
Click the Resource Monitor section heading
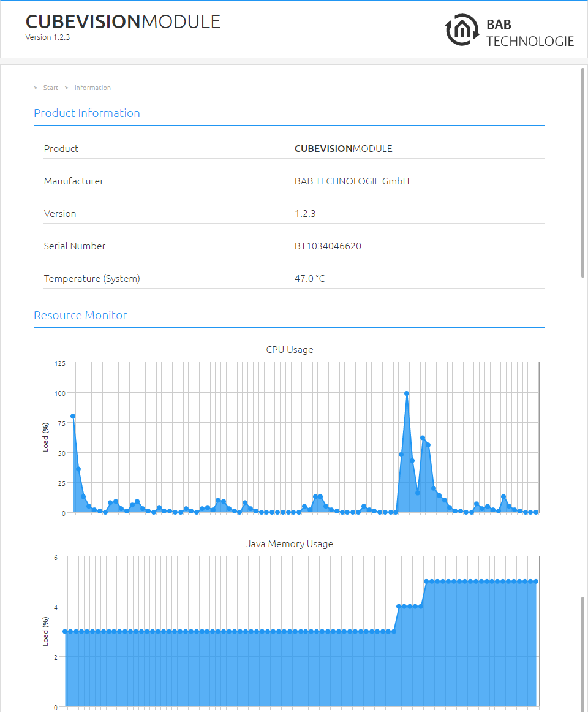pyautogui.click(x=80, y=315)
